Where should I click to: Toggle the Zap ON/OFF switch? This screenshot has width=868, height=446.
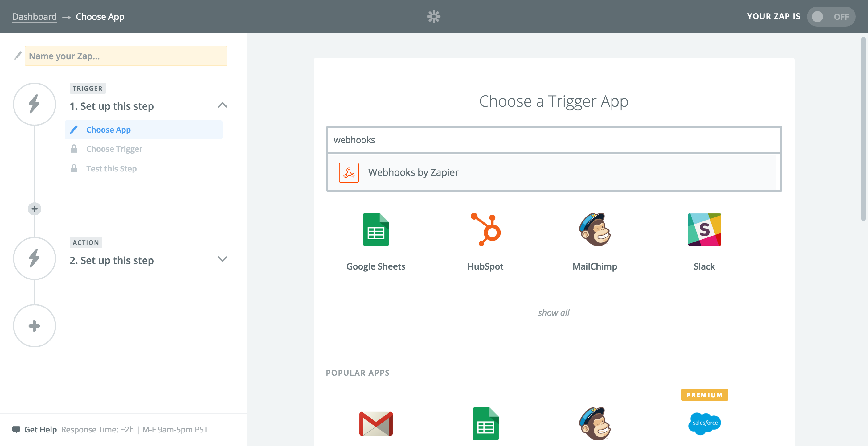tap(831, 17)
